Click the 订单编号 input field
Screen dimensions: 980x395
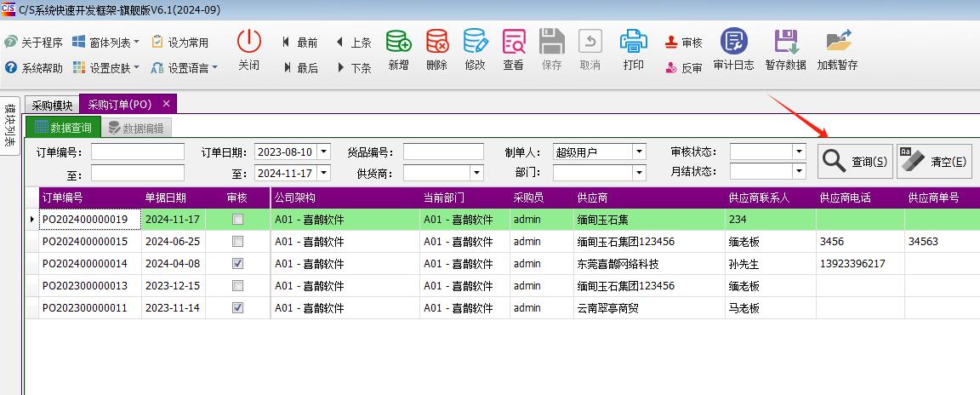(137, 152)
